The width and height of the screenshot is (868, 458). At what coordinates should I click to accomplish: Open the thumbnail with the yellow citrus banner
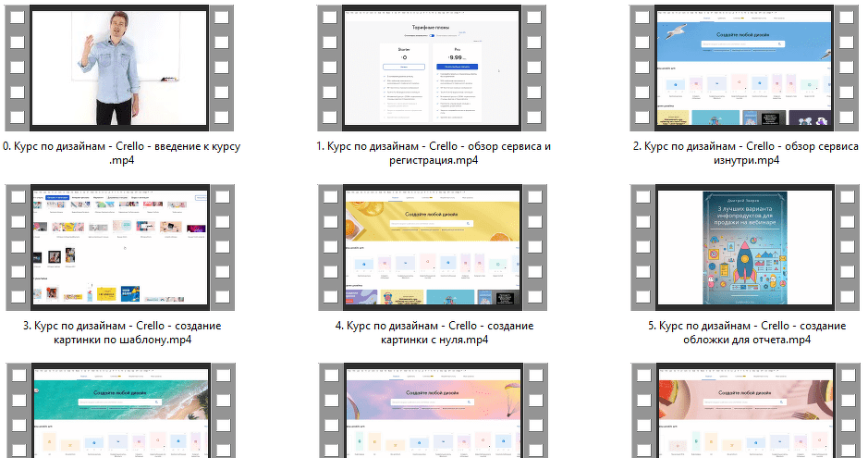(x=434, y=246)
